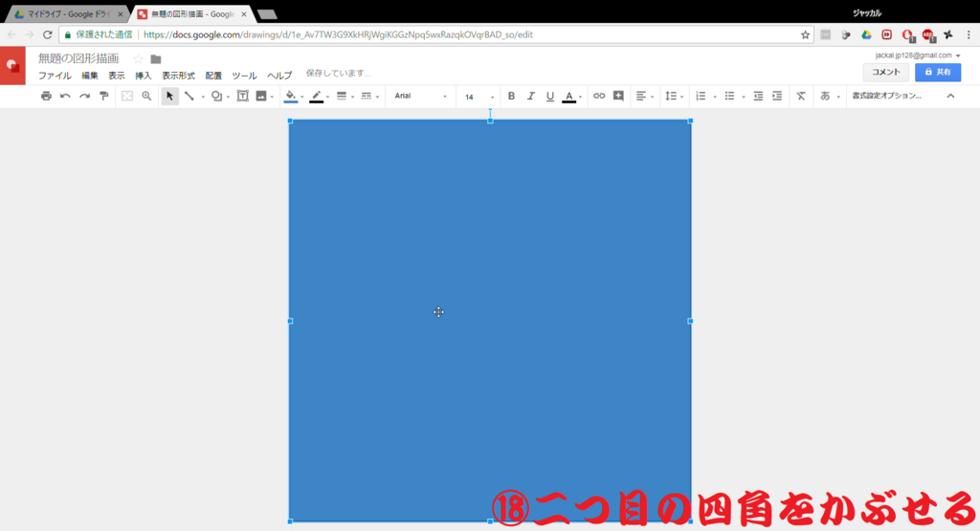Open the Chrome menu
The width and height of the screenshot is (980, 531).
pos(969,35)
